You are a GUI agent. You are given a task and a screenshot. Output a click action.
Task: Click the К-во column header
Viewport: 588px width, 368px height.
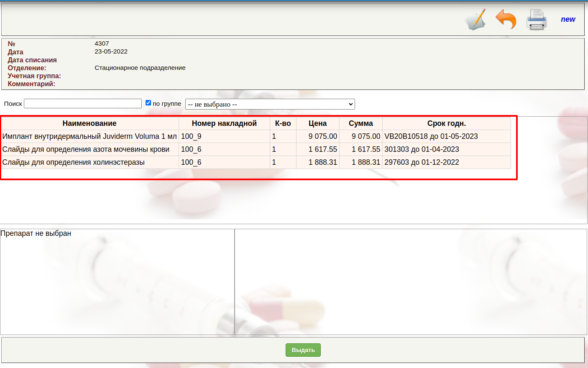tap(283, 123)
